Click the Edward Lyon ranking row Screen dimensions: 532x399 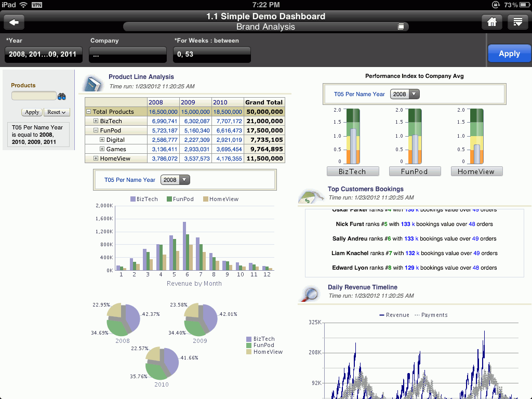click(414, 268)
